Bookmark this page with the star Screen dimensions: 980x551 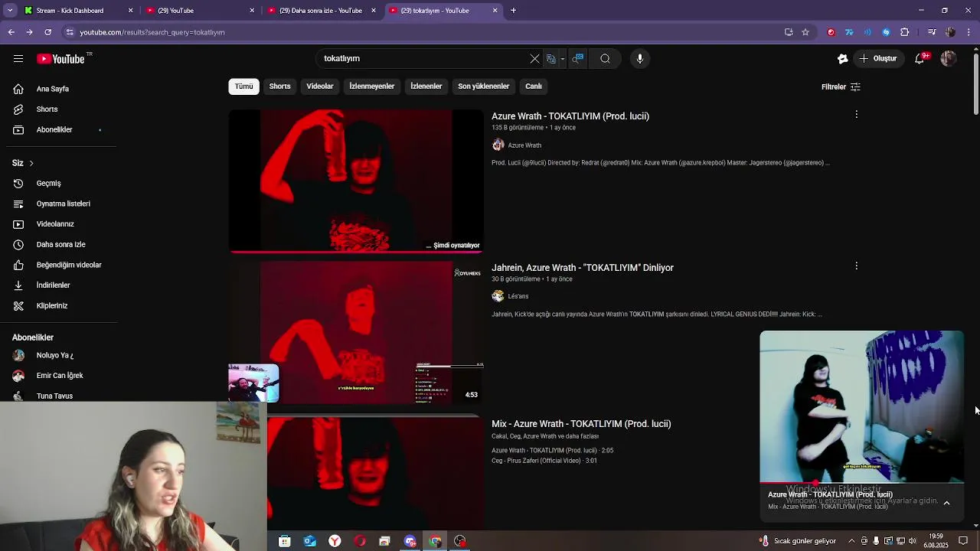pyautogui.click(x=805, y=32)
